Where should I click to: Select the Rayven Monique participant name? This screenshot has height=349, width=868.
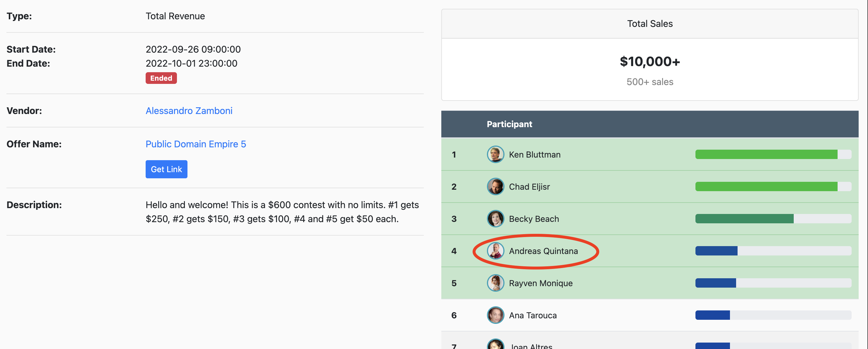coord(540,283)
